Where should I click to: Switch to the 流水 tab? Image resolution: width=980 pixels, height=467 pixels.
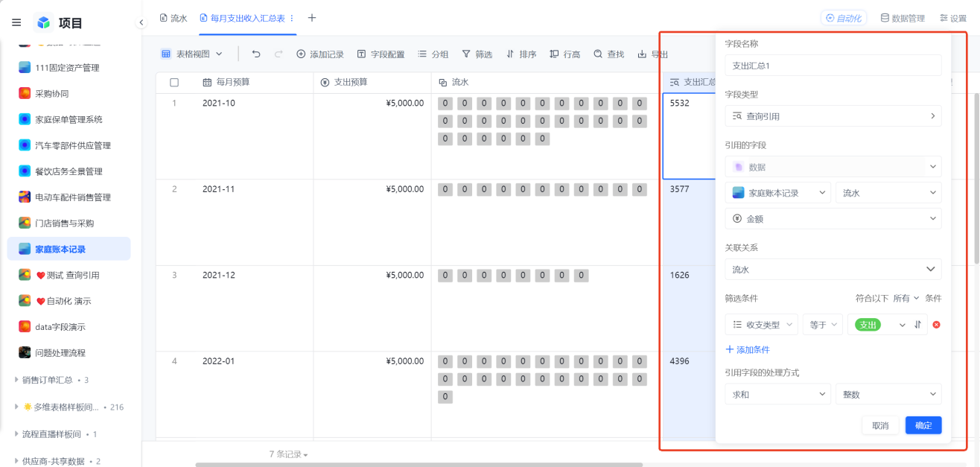[174, 18]
